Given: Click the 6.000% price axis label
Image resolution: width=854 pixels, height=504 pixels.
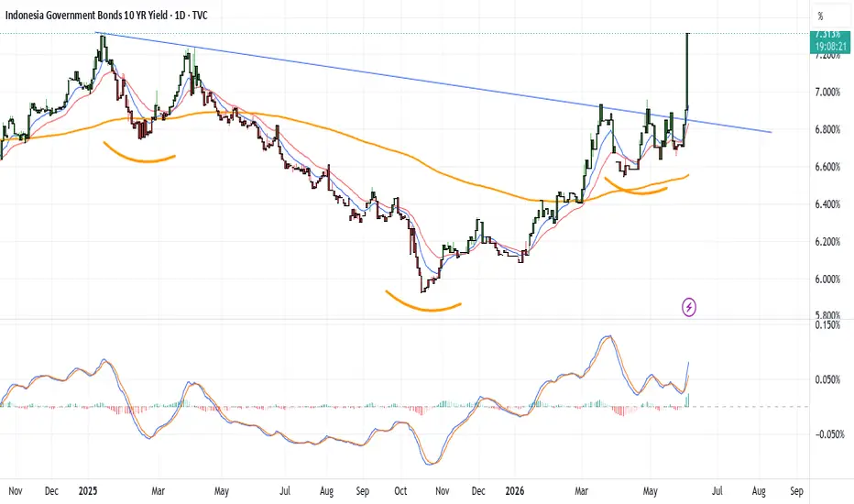Looking at the screenshot, I should [827, 279].
